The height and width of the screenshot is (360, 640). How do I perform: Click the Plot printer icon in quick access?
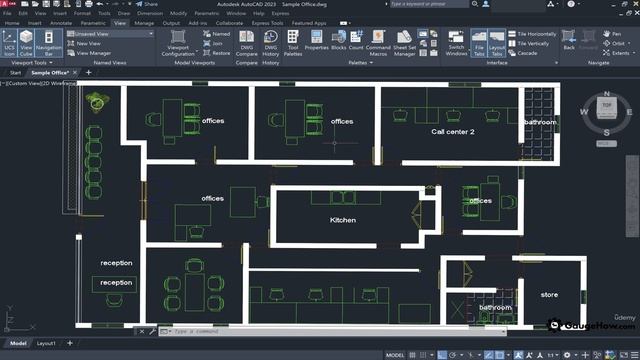coord(89,4)
